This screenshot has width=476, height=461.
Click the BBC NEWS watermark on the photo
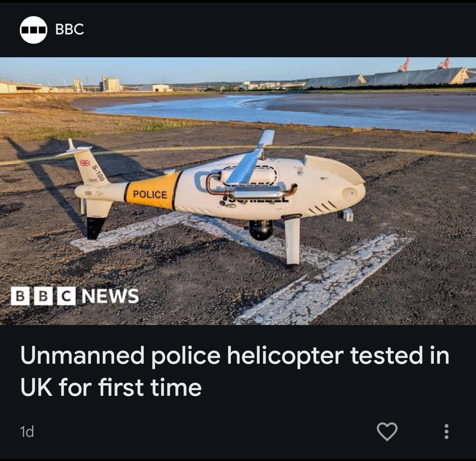[75, 296]
